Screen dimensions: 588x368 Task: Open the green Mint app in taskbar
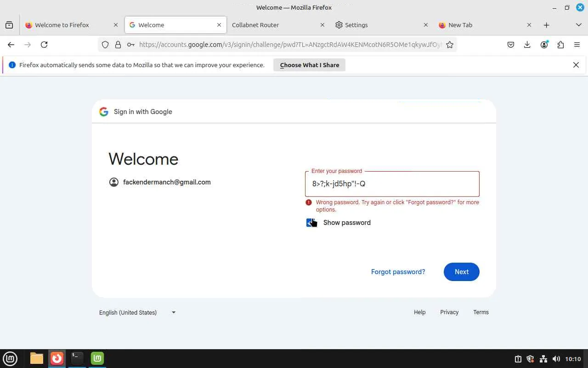point(97,358)
